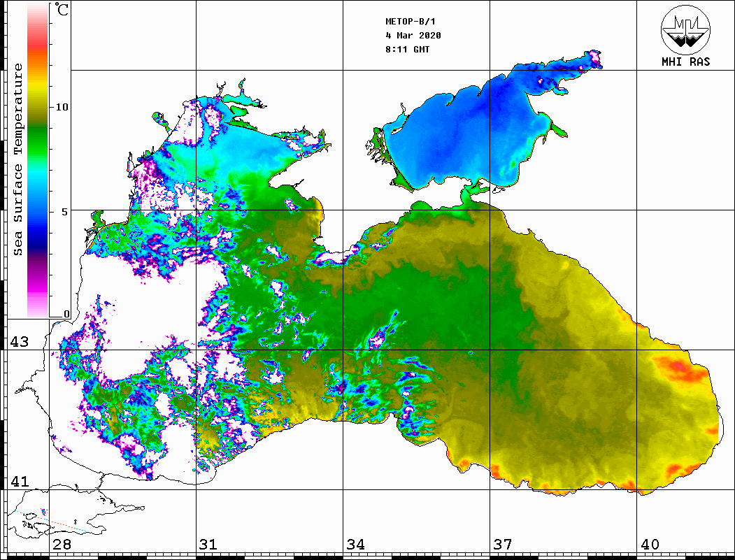Click the '8:11 GMT' time text
This screenshot has height=560, width=735.
pos(407,50)
